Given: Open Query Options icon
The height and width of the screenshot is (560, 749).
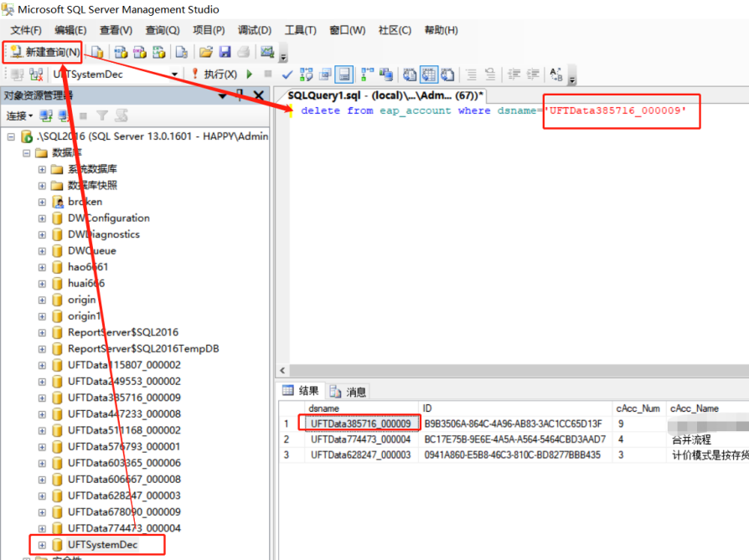Looking at the screenshot, I should 326,74.
